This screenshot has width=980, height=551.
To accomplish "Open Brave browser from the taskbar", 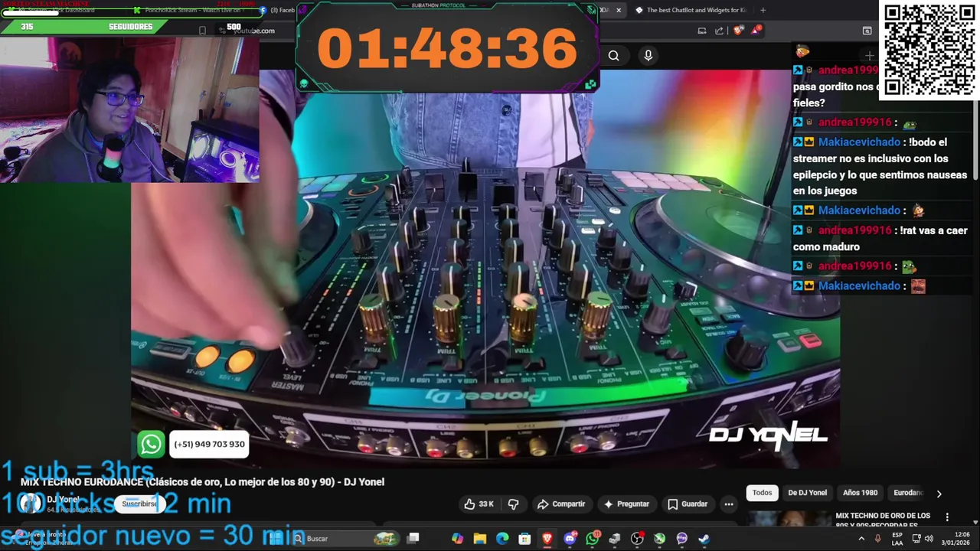I will tap(547, 539).
